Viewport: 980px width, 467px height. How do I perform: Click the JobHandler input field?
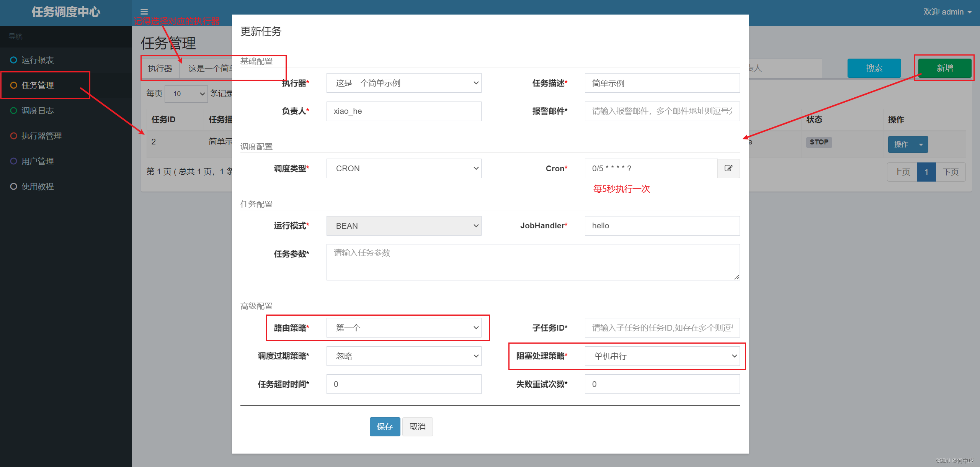pyautogui.click(x=662, y=226)
